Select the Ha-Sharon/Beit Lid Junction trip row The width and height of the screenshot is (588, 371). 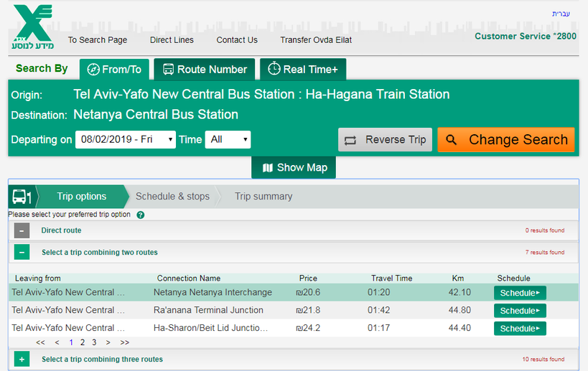coord(210,329)
